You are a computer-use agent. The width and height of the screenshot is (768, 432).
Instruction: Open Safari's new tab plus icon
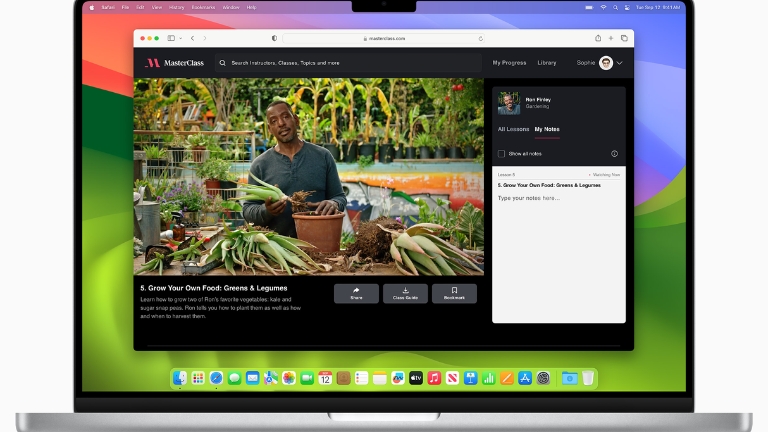coord(611,38)
